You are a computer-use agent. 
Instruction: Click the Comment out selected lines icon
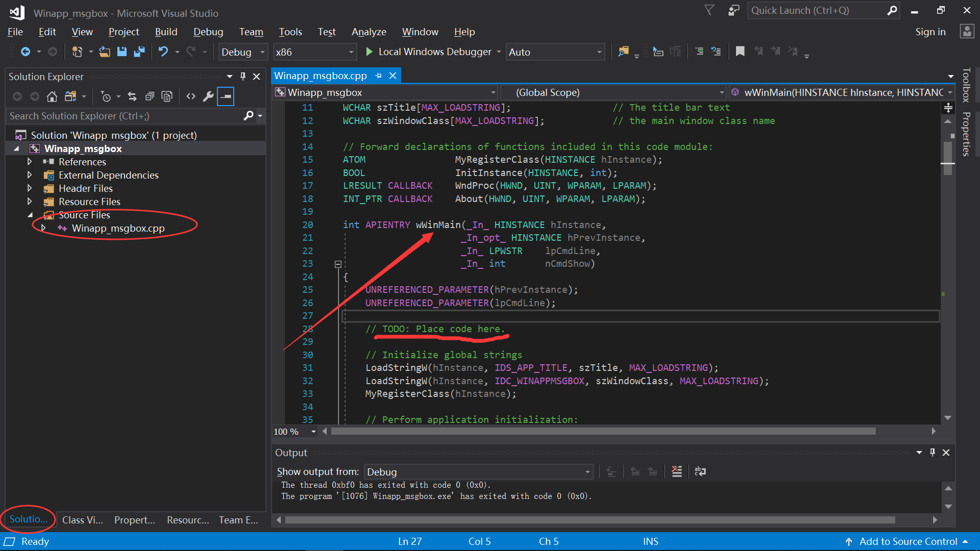coord(699,52)
